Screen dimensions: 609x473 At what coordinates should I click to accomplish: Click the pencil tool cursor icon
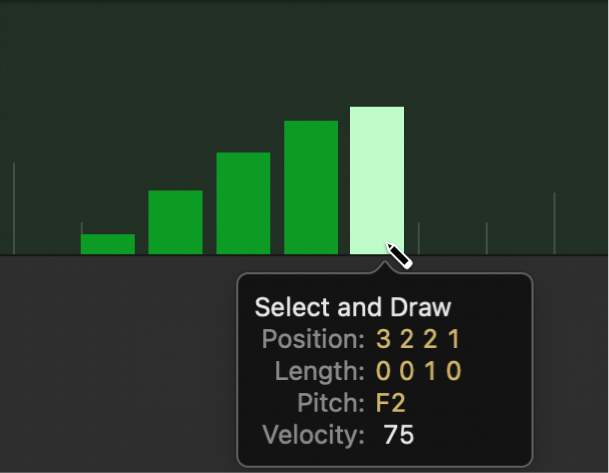399,257
